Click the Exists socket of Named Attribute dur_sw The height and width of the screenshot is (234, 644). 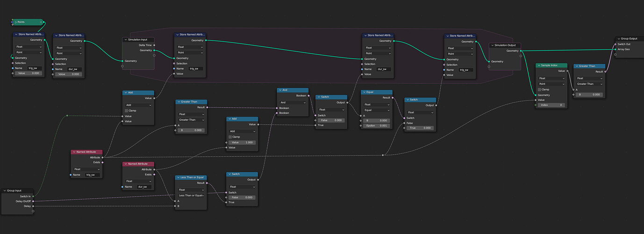154,174
